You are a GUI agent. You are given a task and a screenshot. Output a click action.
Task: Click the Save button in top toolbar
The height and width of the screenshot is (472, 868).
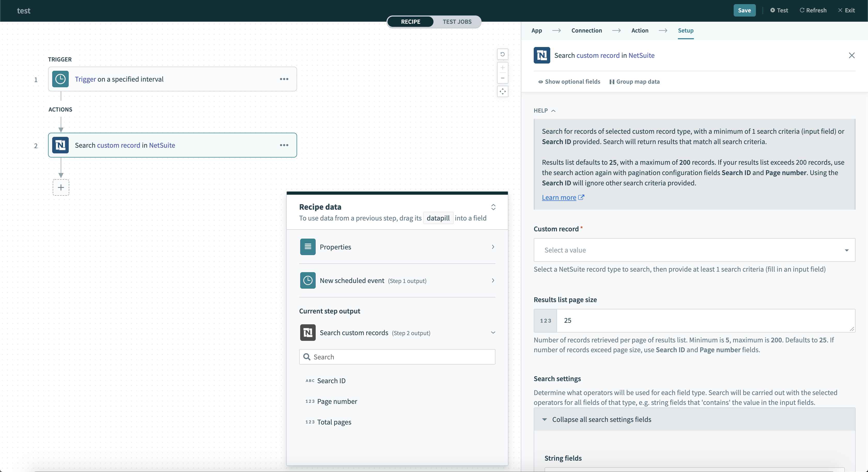[x=744, y=10]
